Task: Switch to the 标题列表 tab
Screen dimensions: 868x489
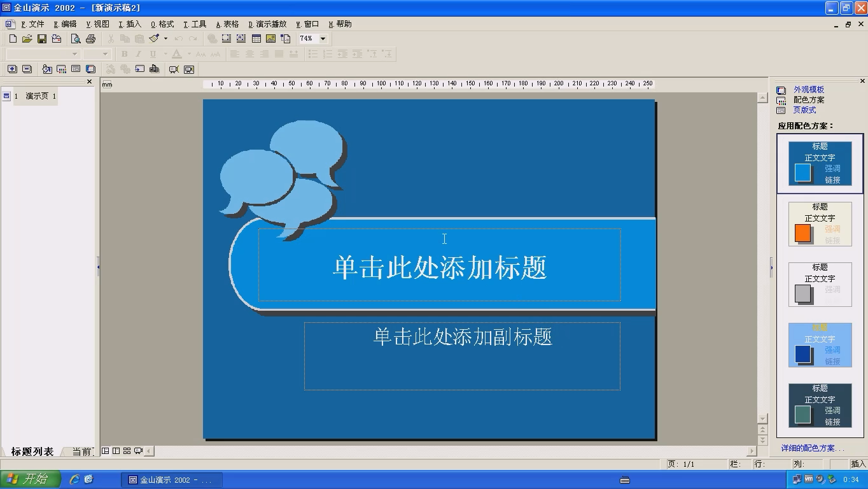Action: 32,451
